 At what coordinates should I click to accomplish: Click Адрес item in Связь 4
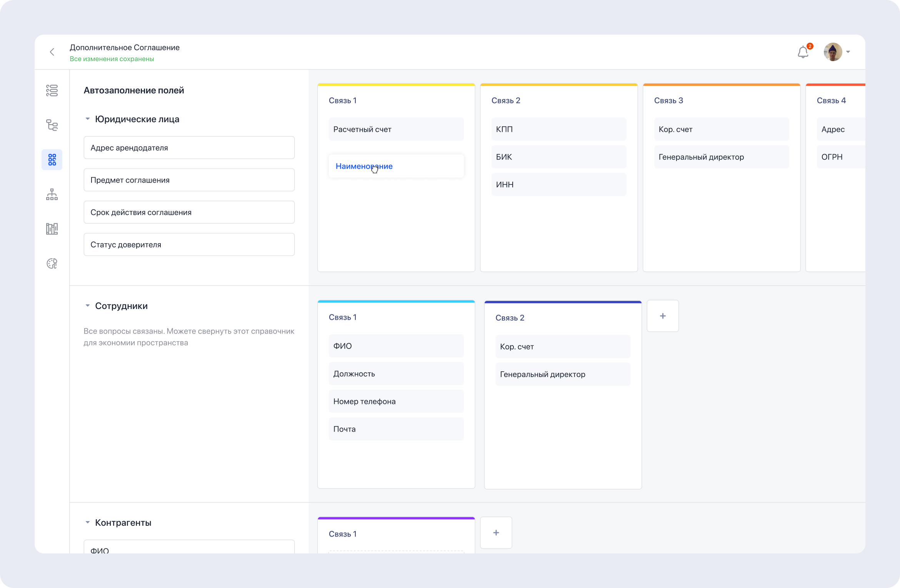tap(841, 129)
